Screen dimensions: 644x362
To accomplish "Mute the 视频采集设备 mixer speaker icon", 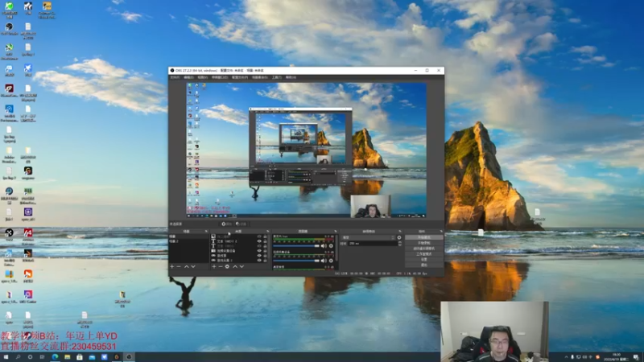I will coord(324,261).
